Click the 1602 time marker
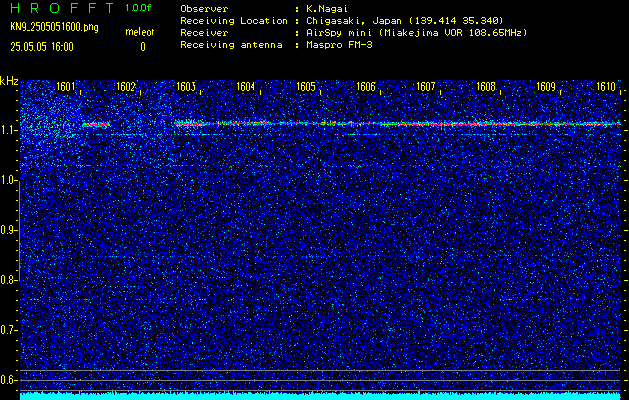 [126, 87]
